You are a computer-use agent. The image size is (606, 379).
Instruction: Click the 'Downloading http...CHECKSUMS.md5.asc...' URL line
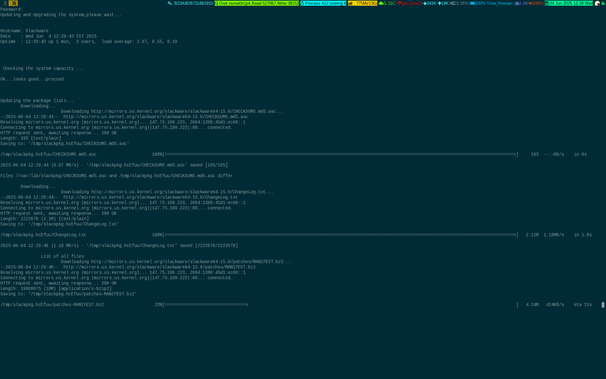pyautogui.click(x=172, y=111)
